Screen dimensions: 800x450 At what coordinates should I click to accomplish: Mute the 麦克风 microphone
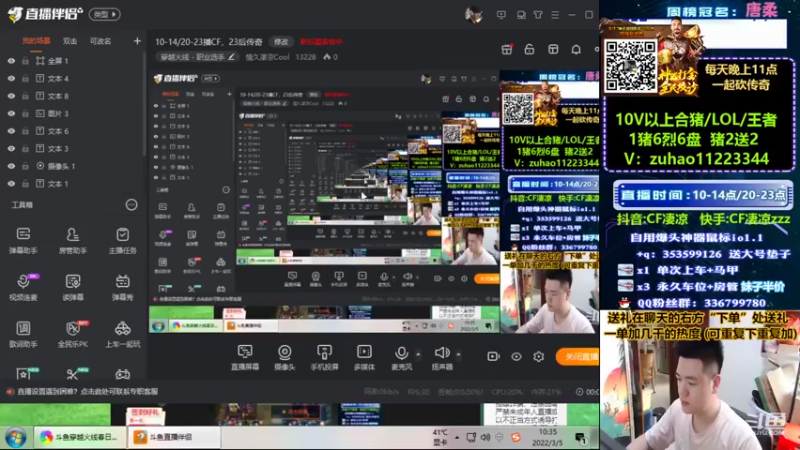click(402, 357)
